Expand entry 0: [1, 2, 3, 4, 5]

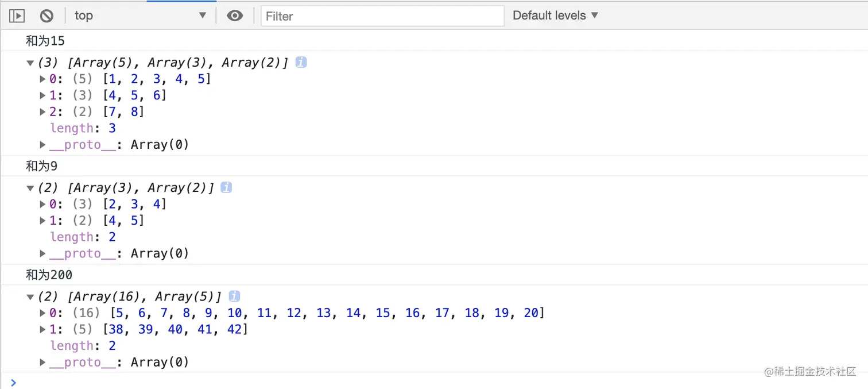pos(42,79)
